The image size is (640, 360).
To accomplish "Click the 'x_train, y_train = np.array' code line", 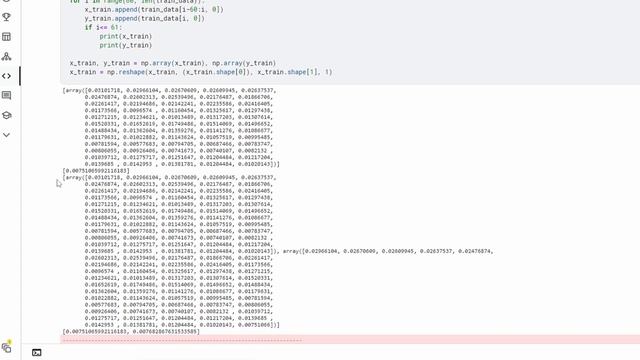I will 173,63.
